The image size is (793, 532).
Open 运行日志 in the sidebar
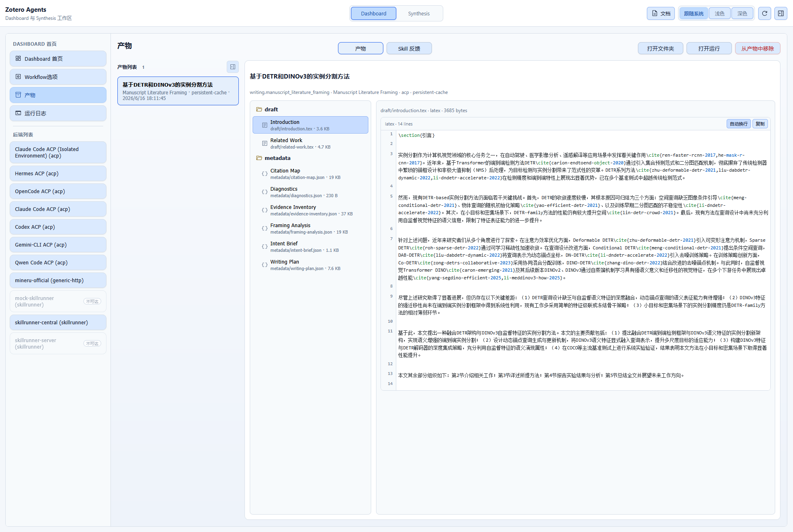pyautogui.click(x=58, y=113)
